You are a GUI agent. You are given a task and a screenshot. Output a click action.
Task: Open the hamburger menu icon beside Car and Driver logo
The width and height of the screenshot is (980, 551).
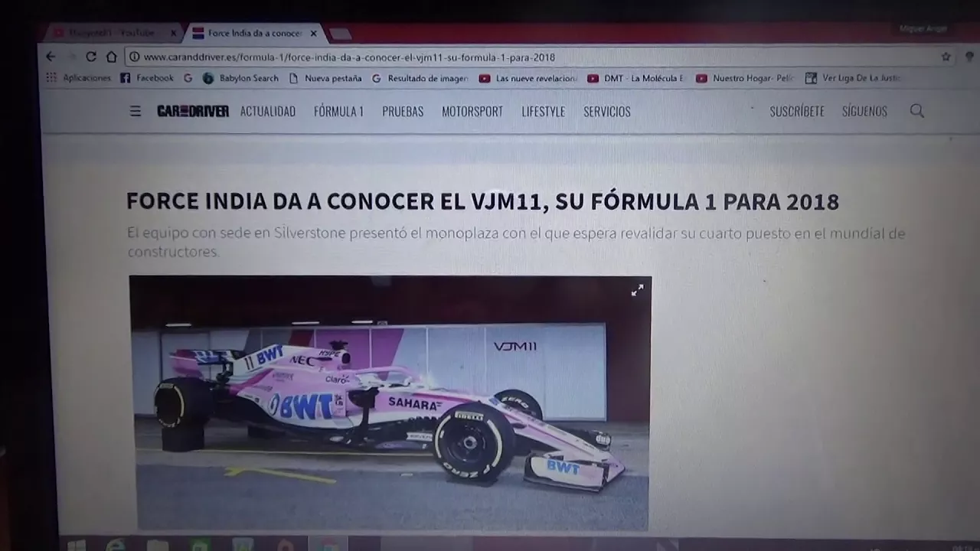coord(136,111)
